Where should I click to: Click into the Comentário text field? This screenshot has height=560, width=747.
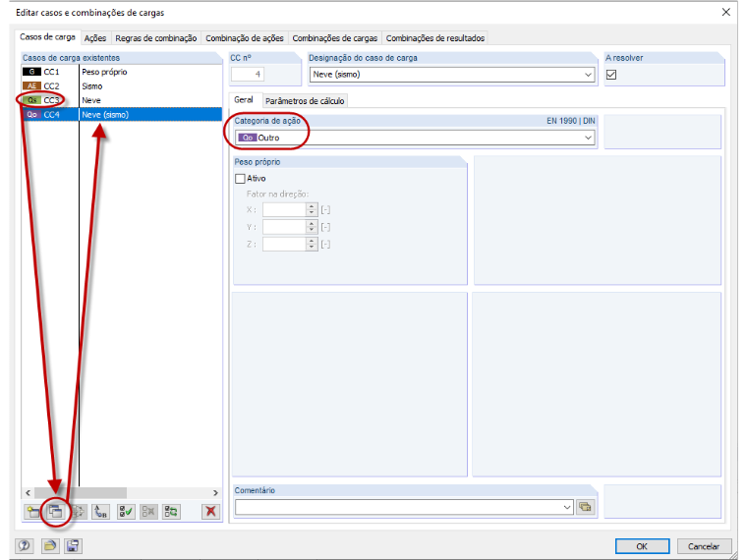[x=398, y=507]
